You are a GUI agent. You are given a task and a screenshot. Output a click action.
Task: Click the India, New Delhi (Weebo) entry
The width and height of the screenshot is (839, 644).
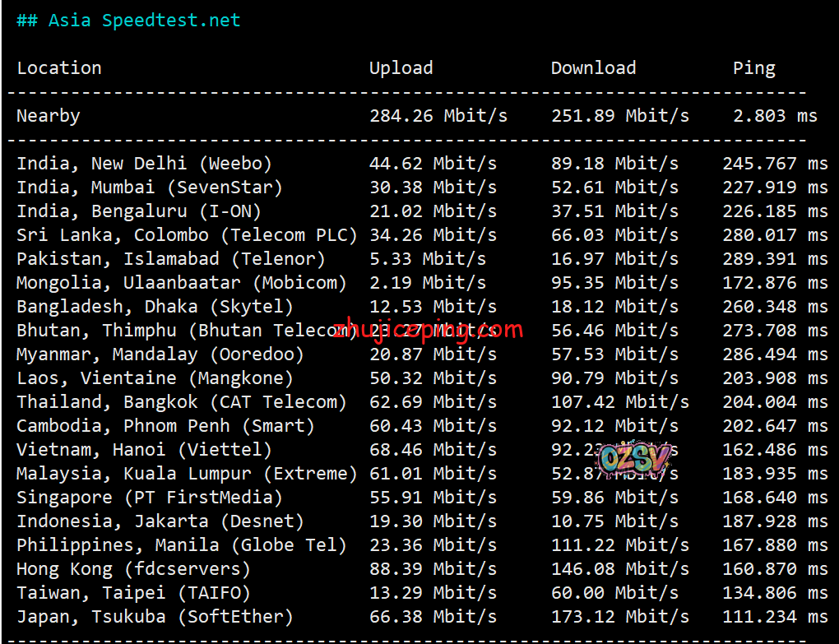coord(144,164)
